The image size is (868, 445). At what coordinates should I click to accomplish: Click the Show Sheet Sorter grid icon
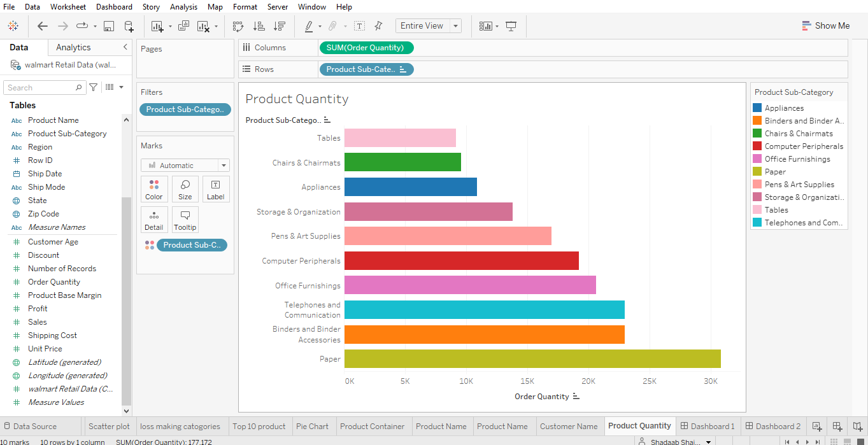click(x=834, y=442)
